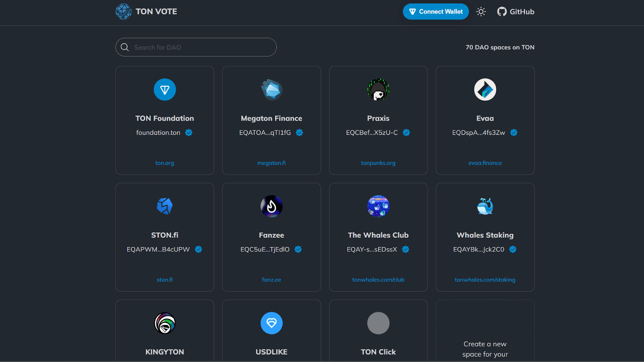Select the Whales Staking whale icon
The height and width of the screenshot is (362, 644).
pyautogui.click(x=485, y=206)
